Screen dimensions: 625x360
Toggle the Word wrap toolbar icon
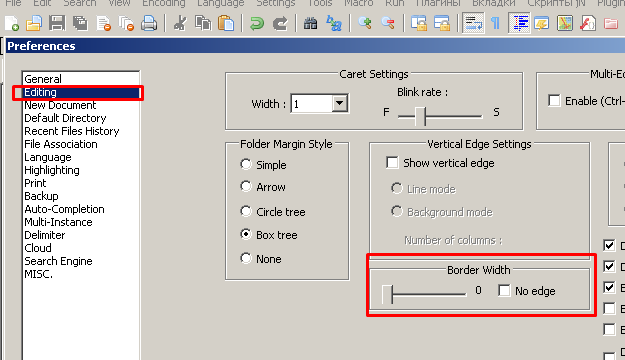click(473, 23)
